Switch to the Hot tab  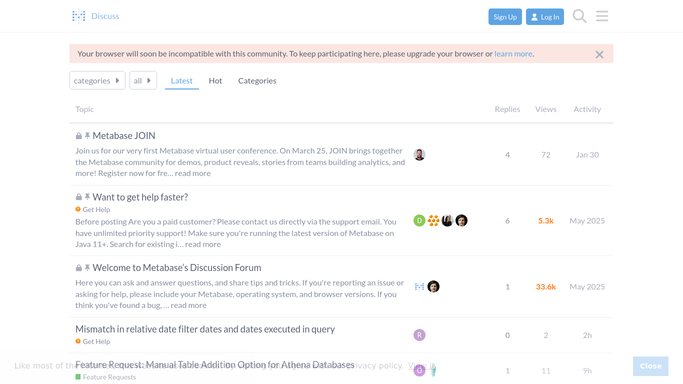point(215,81)
